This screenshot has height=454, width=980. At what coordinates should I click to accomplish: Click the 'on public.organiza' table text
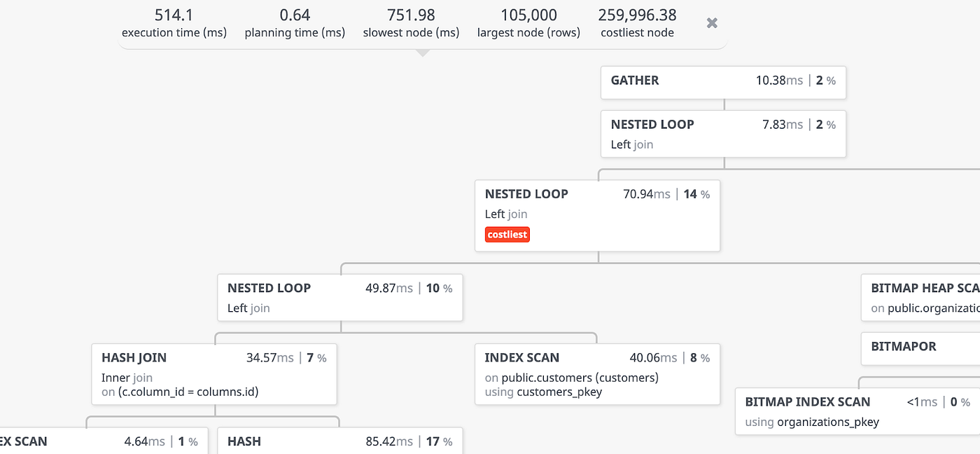tap(925, 308)
